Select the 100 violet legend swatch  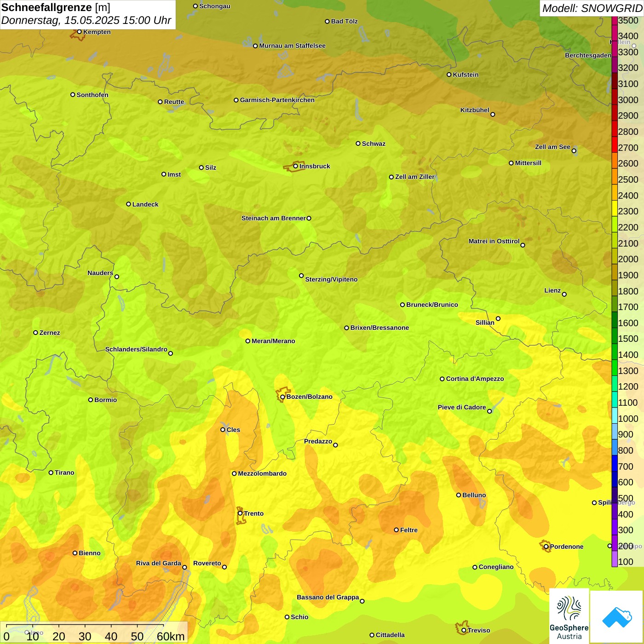tap(614, 558)
